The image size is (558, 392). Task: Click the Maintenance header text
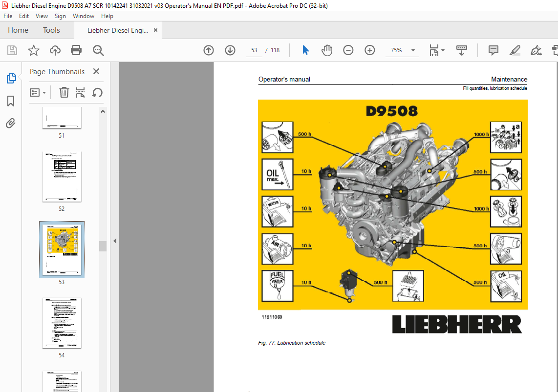[509, 79]
